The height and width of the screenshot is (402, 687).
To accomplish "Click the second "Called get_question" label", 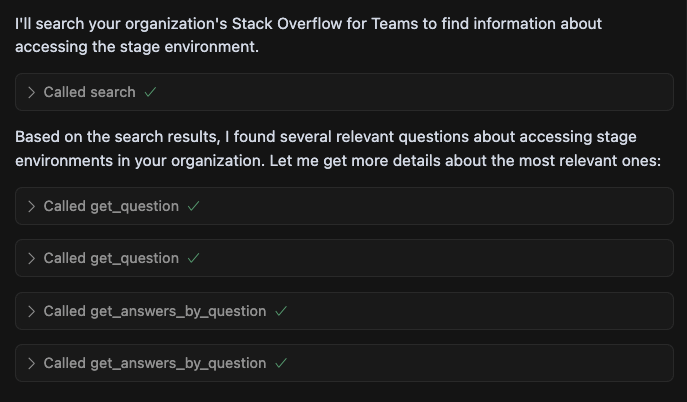I will 111,258.
